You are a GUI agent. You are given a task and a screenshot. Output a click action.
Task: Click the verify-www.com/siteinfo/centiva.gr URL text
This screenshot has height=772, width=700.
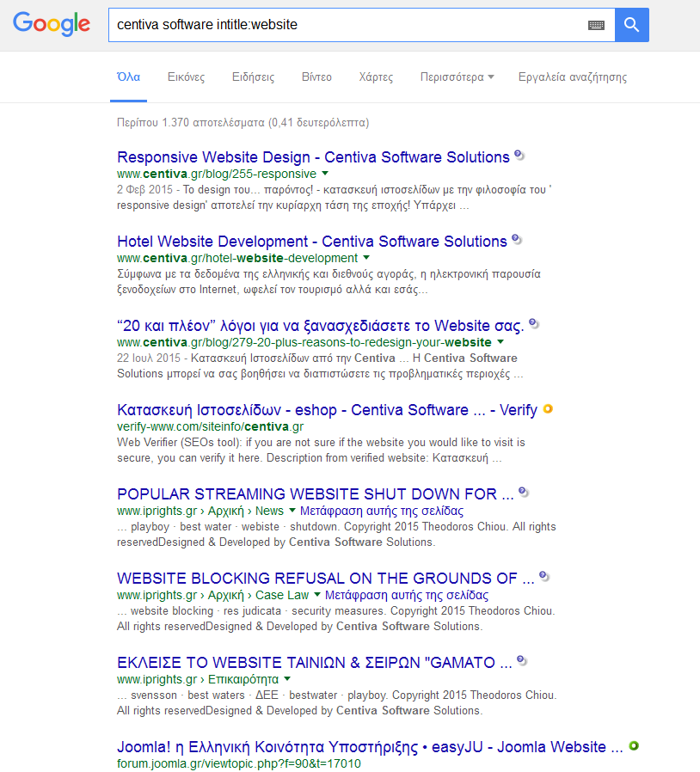pyautogui.click(x=211, y=426)
